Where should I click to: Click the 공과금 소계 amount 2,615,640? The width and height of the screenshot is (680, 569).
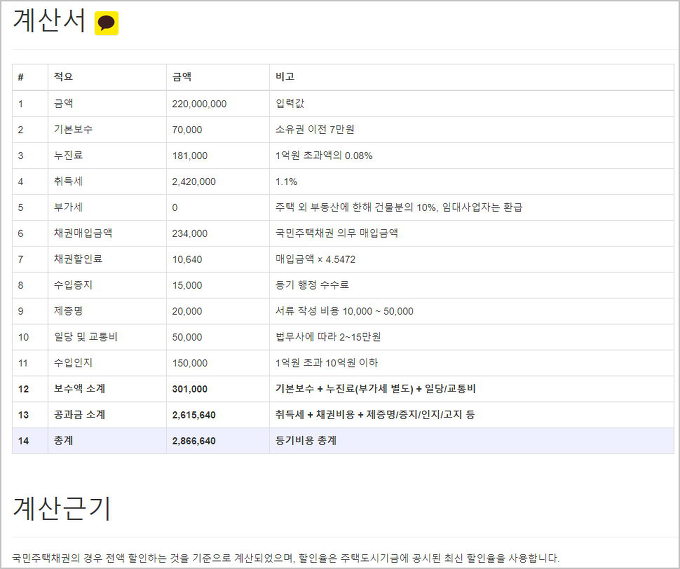pyautogui.click(x=194, y=414)
